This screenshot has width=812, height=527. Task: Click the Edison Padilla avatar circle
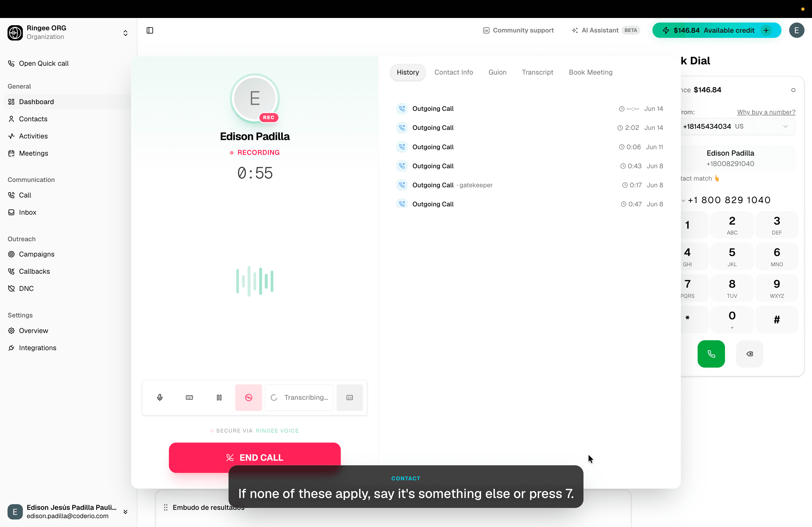[255, 98]
